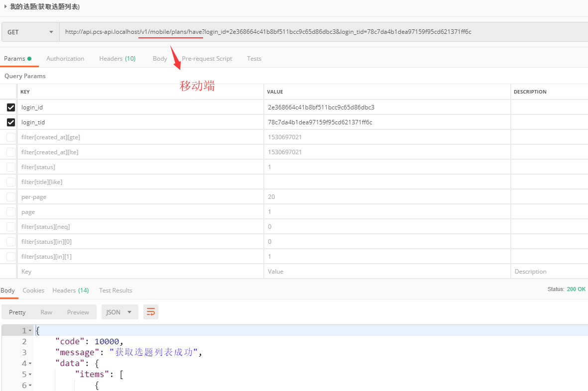Open the Pre-request Script tab
The height and width of the screenshot is (391, 588).
(x=207, y=59)
